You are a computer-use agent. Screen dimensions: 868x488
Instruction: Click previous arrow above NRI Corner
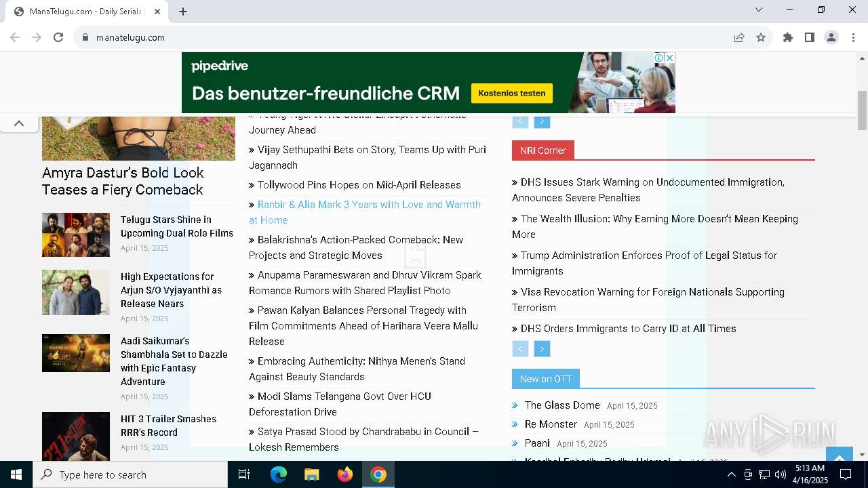coord(520,121)
